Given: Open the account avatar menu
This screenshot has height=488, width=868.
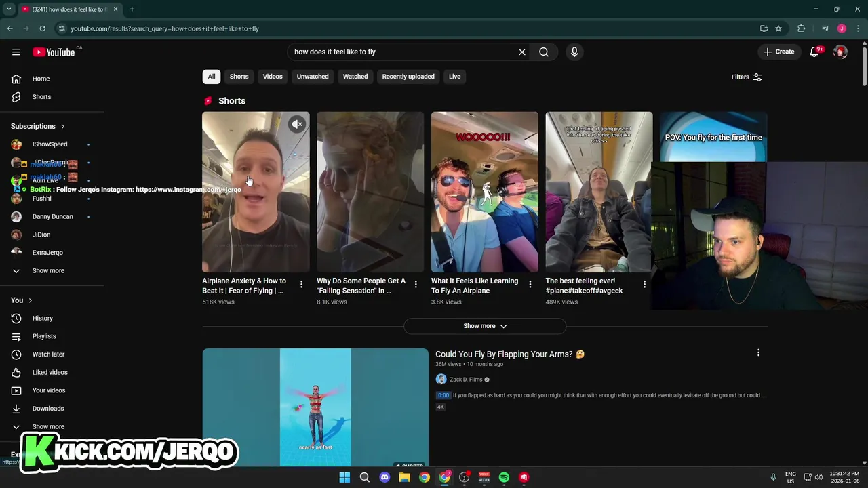Looking at the screenshot, I should pos(840,52).
